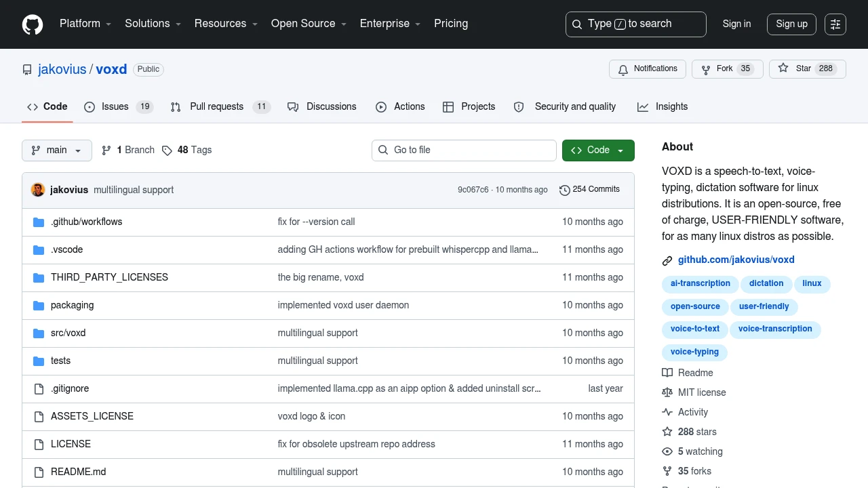Open the green Code dropdown button
This screenshot has height=488, width=868.
598,150
